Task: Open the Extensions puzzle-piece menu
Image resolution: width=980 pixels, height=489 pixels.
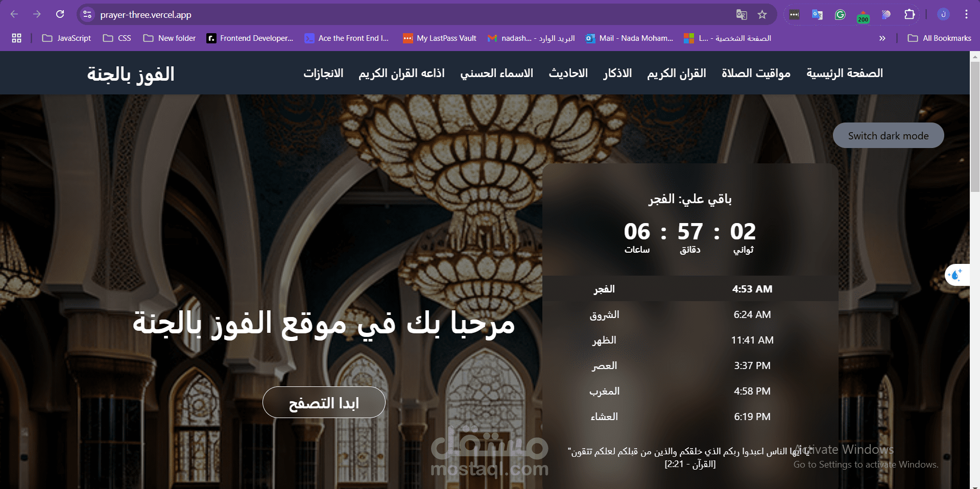Action: pyautogui.click(x=910, y=14)
